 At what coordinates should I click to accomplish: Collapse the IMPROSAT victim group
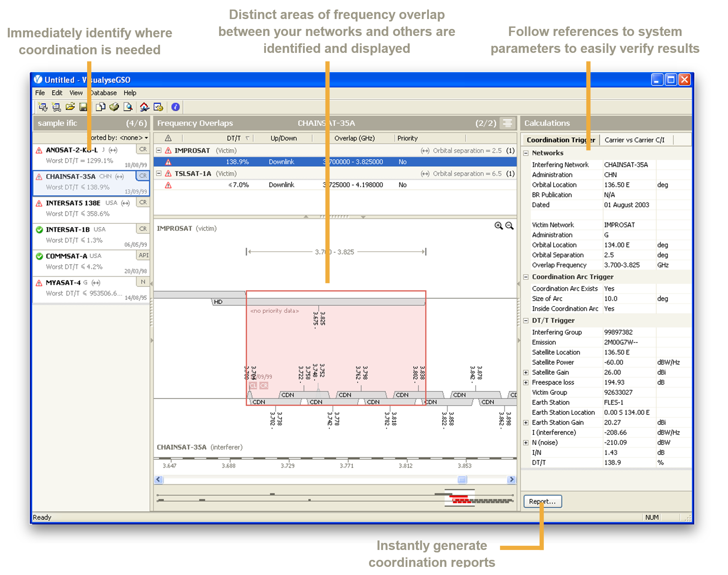click(x=159, y=151)
